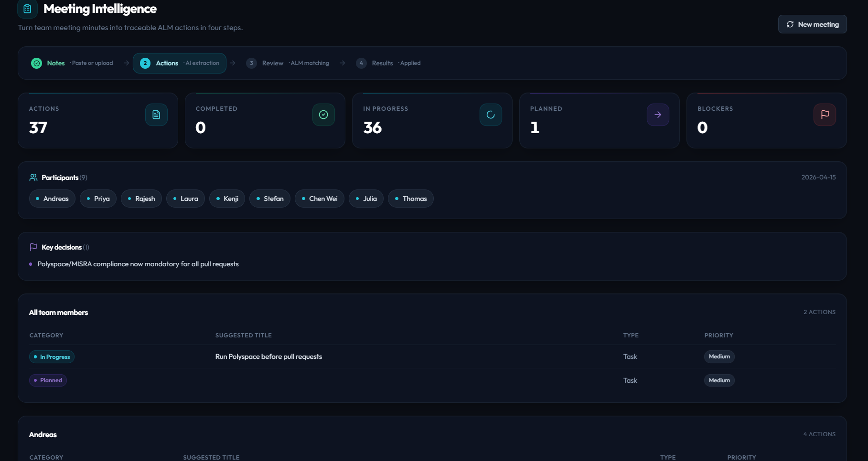
Task: Click the Participants people icon
Action: [33, 178]
